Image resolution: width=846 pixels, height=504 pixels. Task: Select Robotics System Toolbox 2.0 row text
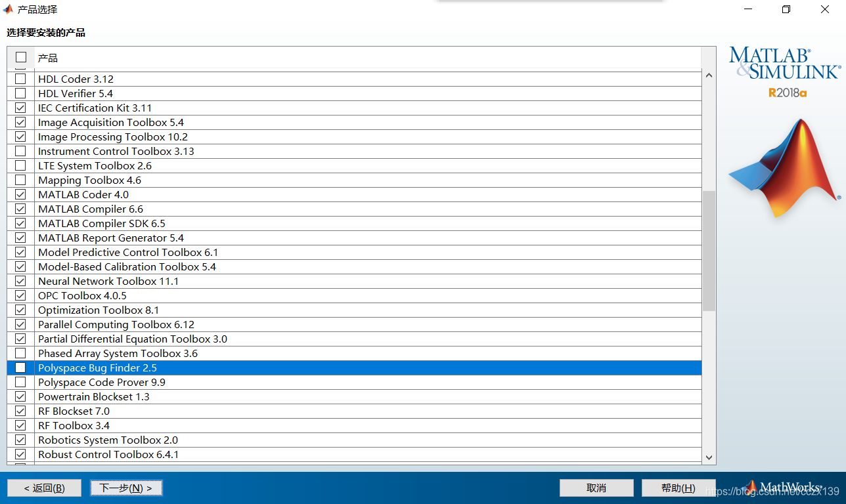pos(108,440)
